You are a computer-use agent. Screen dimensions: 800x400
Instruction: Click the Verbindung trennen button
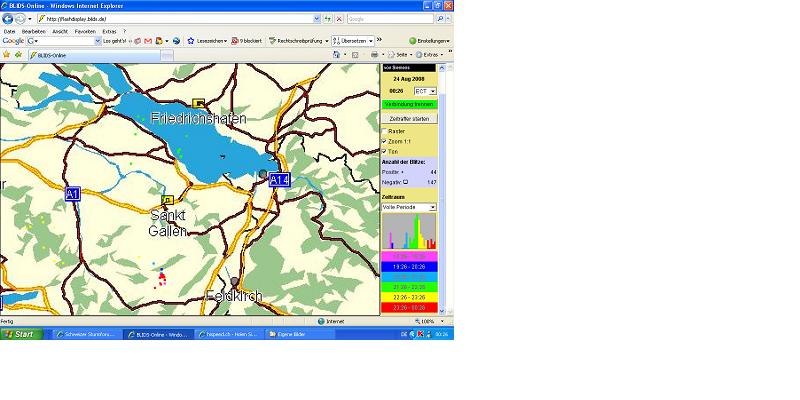coord(409,104)
